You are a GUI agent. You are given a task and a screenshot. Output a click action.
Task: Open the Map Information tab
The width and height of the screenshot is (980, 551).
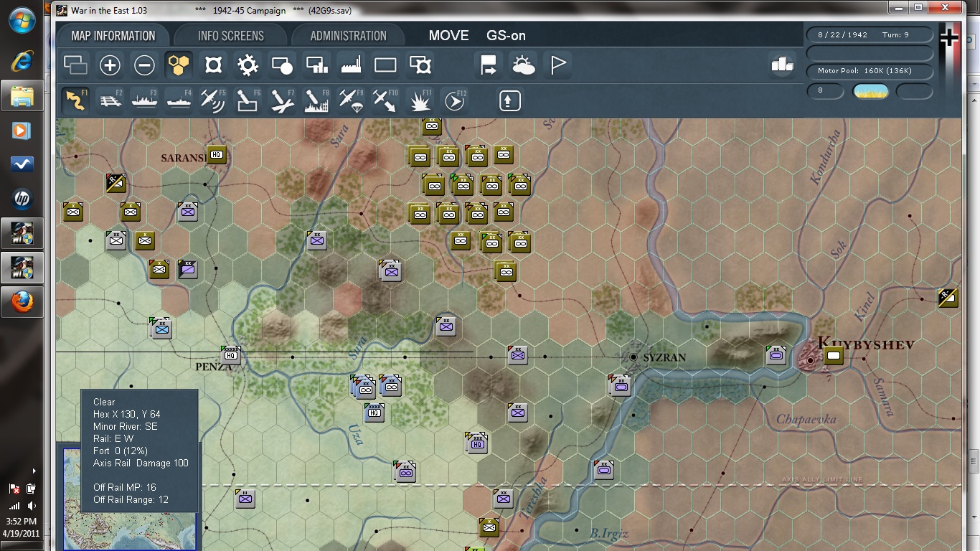113,35
